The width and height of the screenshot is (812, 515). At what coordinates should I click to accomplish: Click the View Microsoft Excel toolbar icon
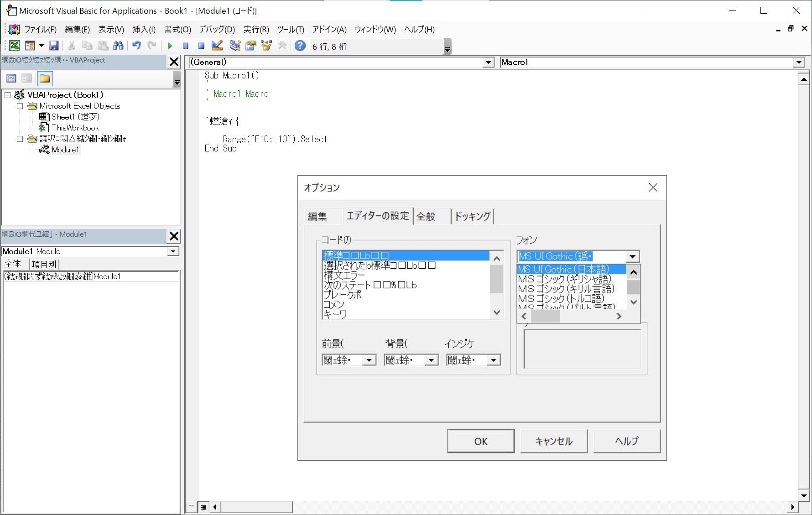click(15, 46)
